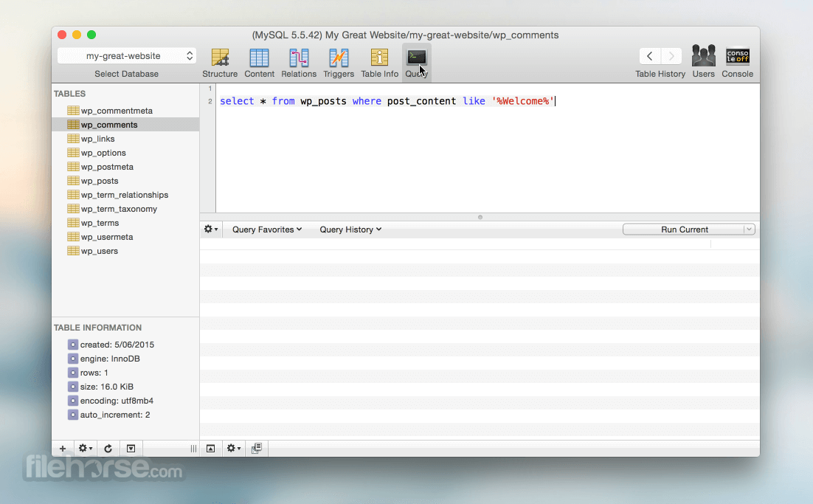Open the Triggers view
813x504 pixels.
[x=339, y=63]
